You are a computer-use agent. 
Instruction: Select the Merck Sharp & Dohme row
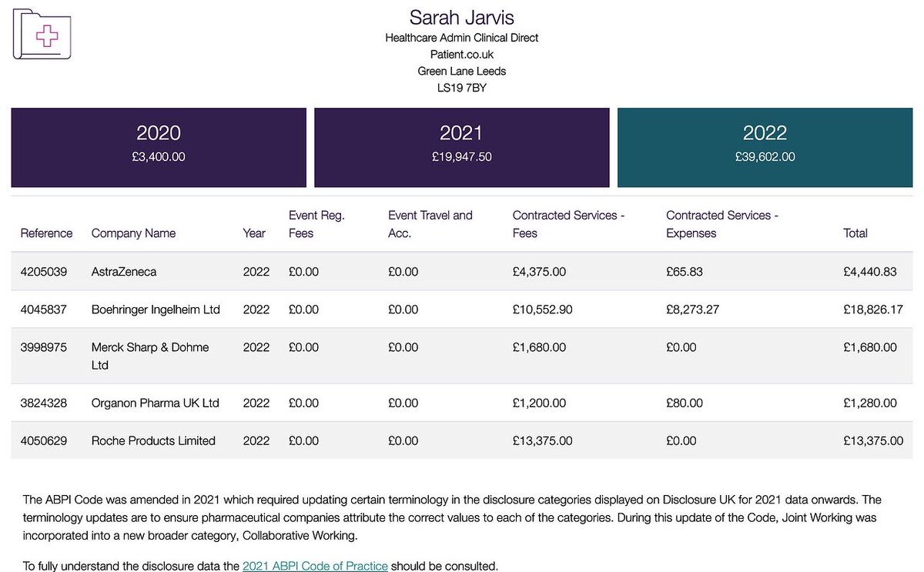pyautogui.click(x=462, y=356)
